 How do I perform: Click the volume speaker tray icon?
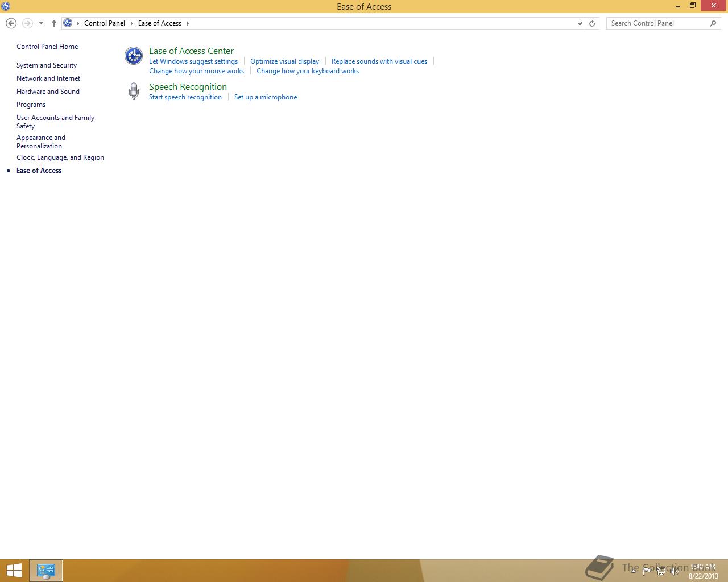click(674, 571)
